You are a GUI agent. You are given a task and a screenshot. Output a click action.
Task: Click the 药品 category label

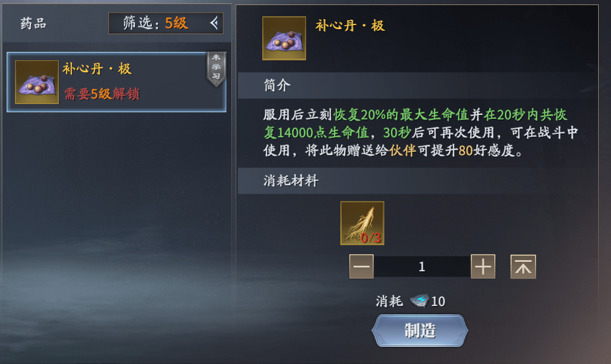pyautogui.click(x=34, y=23)
